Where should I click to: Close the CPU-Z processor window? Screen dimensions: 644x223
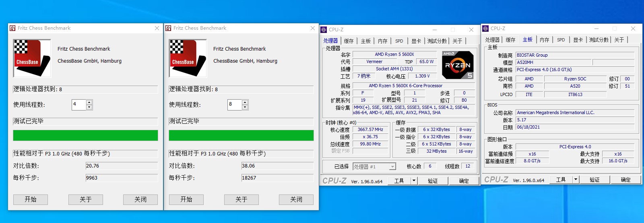pos(471,30)
